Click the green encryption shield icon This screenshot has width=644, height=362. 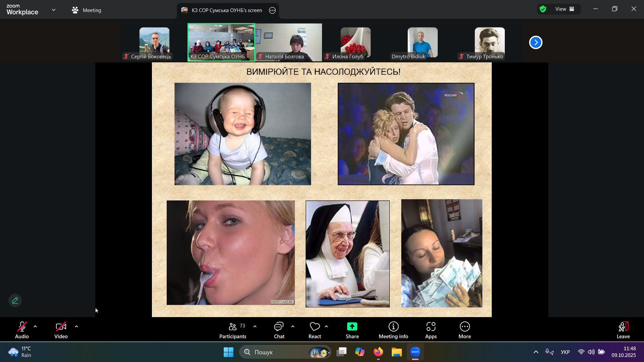(543, 9)
